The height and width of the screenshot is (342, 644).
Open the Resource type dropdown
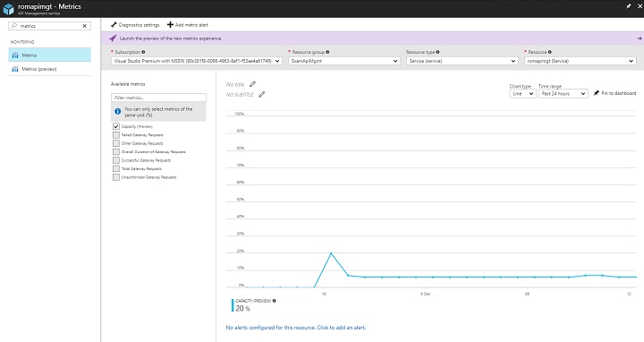tap(462, 61)
